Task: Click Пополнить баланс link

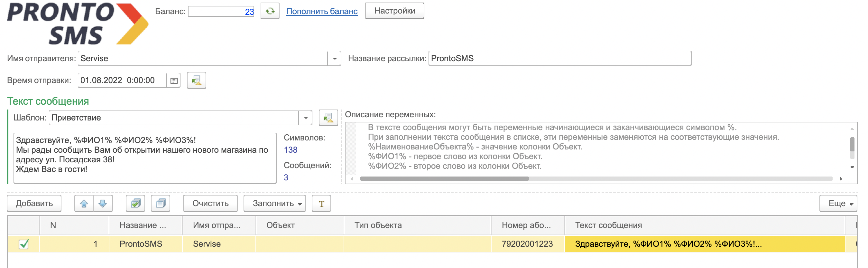Action: (322, 11)
